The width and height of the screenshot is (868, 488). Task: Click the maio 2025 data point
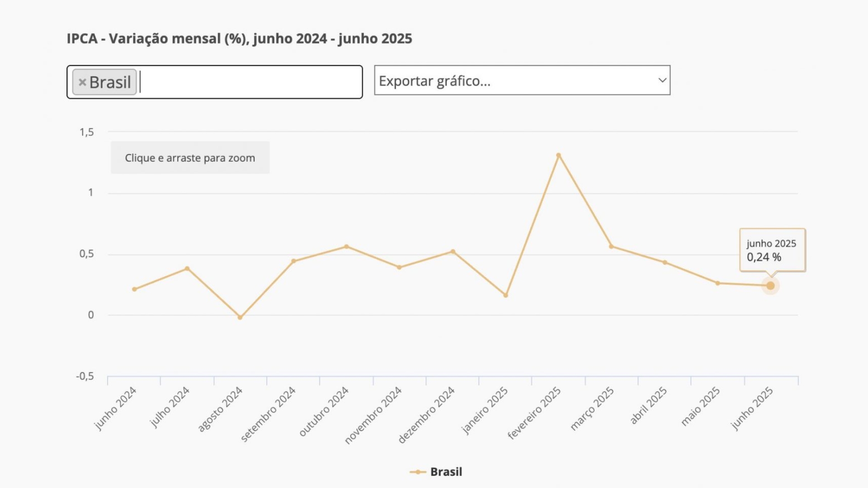point(717,283)
